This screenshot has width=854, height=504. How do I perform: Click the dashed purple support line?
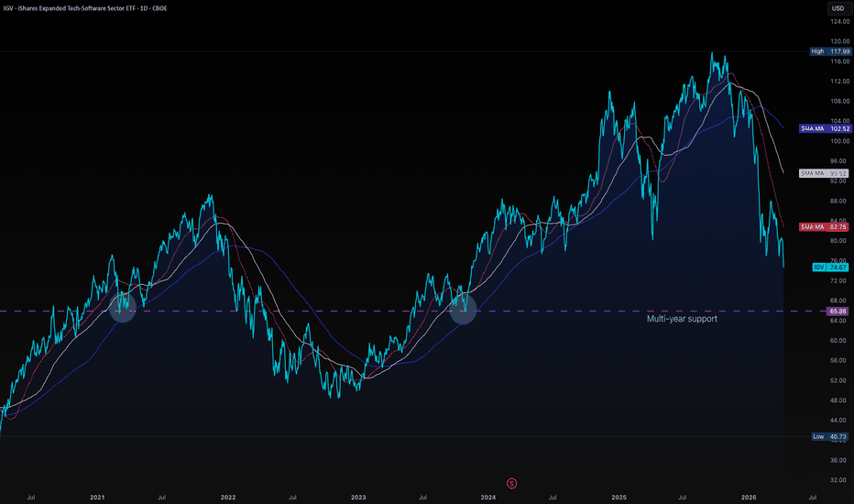(x=275, y=312)
